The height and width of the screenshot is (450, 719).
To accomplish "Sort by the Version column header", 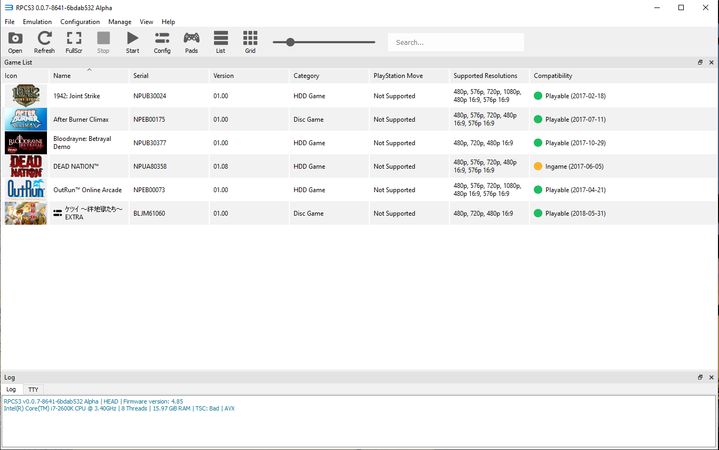I will (249, 76).
